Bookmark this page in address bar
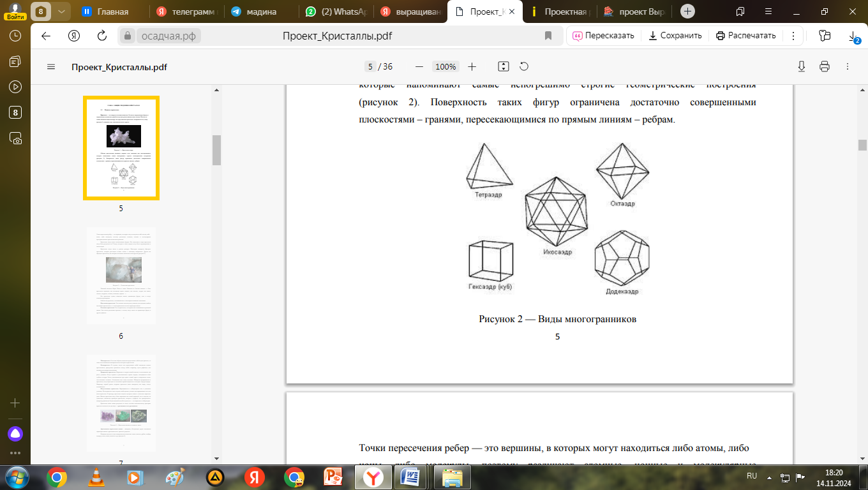This screenshot has width=868, height=490. click(548, 36)
